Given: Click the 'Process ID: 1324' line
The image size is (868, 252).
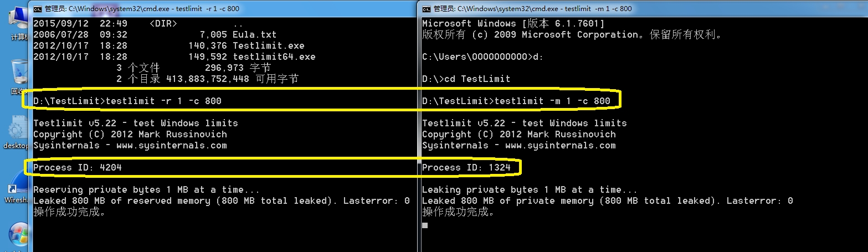Looking at the screenshot, I should coord(466,167).
